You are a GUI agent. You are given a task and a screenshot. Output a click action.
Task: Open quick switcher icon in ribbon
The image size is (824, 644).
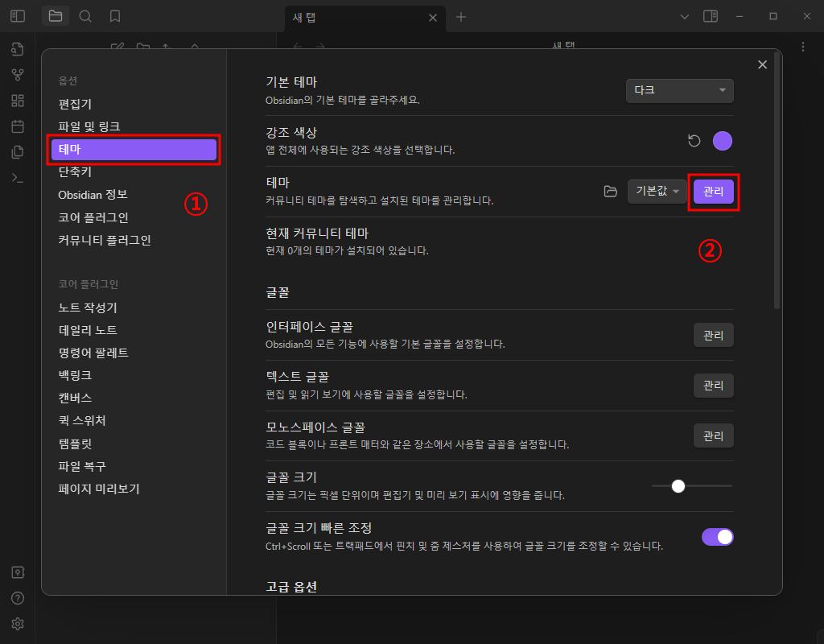point(18,49)
